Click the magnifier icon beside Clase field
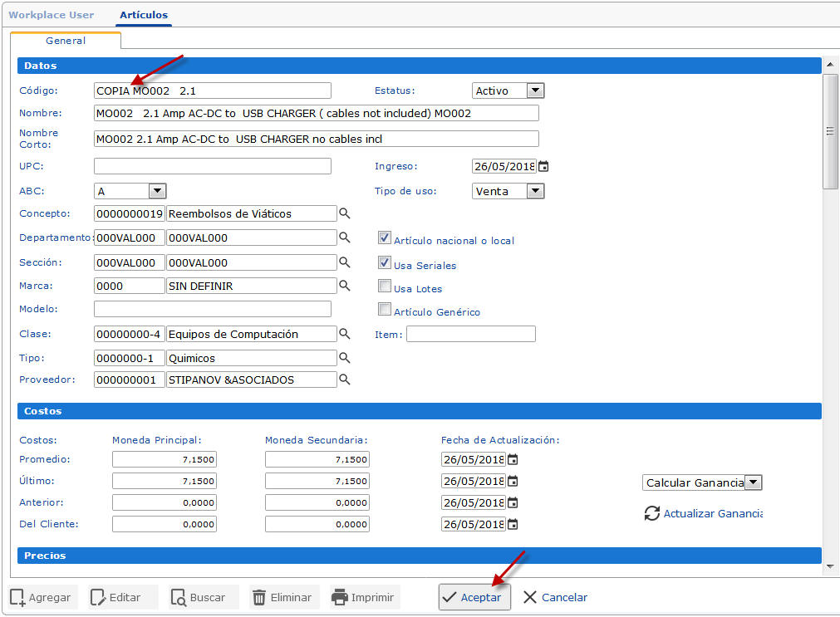 pos(345,334)
